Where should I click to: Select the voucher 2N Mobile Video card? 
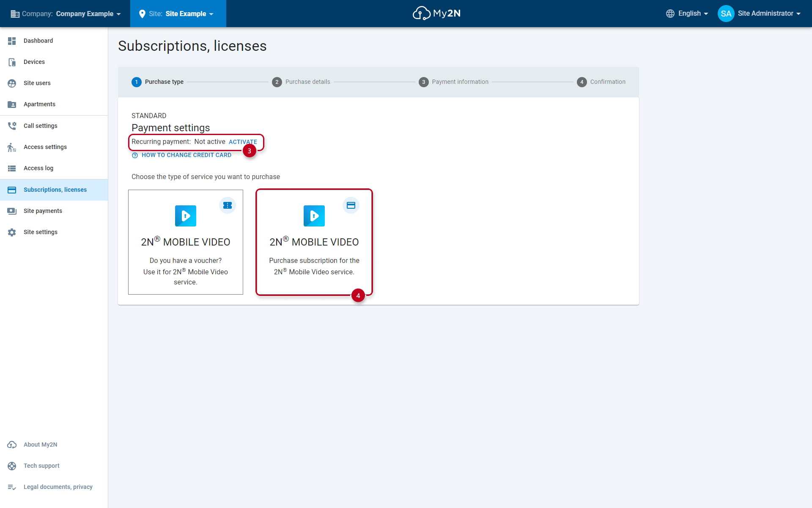[x=186, y=242]
